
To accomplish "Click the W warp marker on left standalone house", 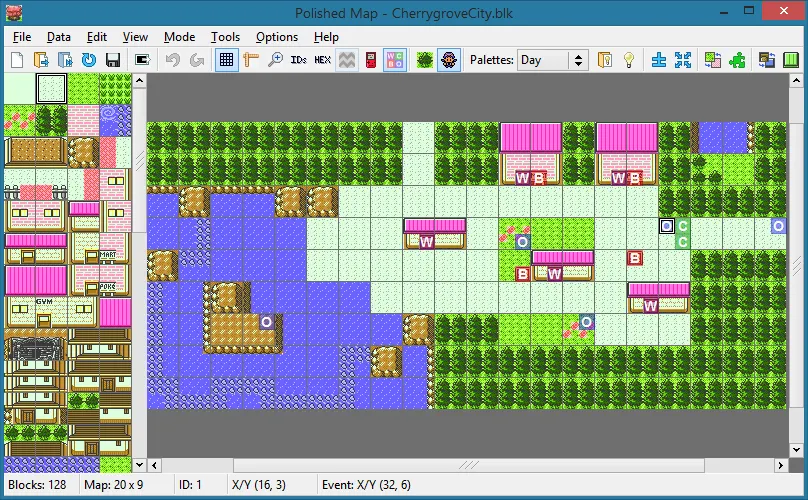I will click(427, 242).
